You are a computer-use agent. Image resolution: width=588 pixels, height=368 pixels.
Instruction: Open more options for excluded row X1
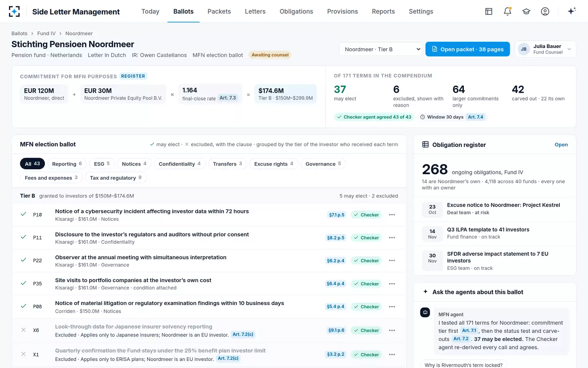pos(392,355)
